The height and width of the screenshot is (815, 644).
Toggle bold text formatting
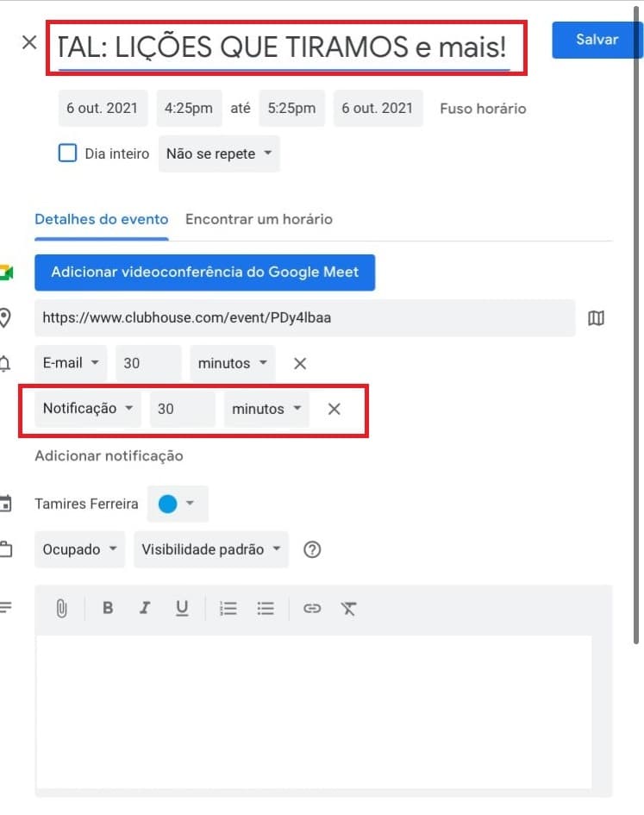point(108,608)
